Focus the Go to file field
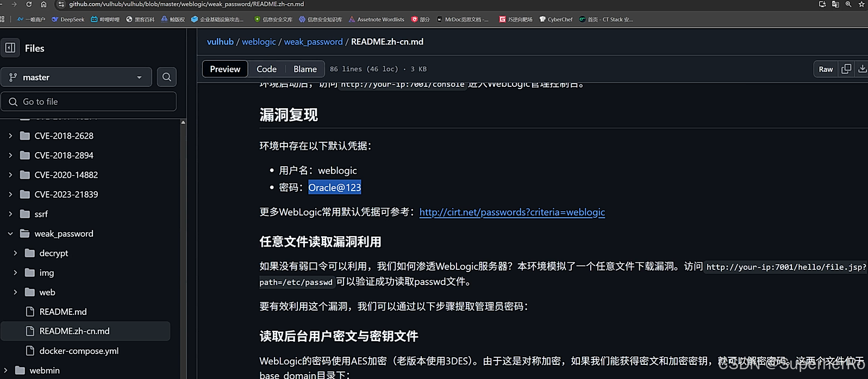 pos(89,102)
